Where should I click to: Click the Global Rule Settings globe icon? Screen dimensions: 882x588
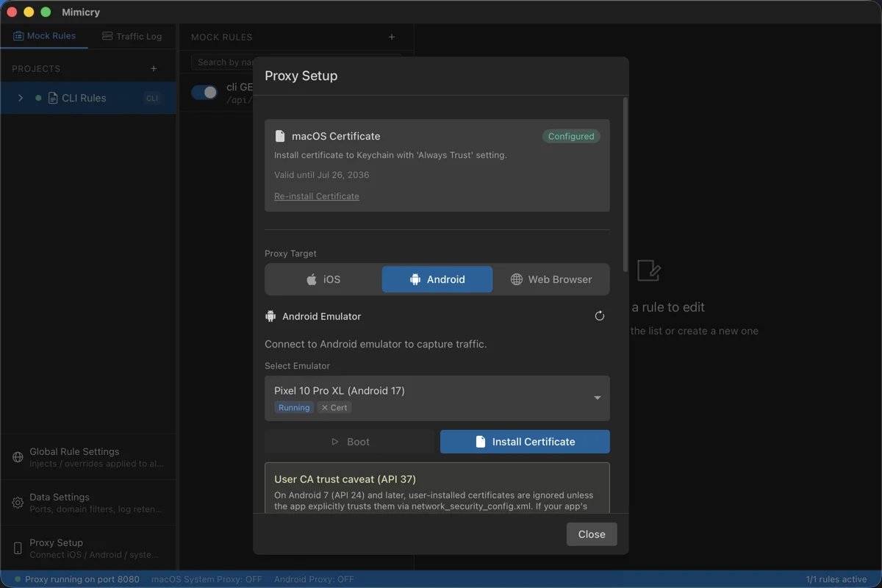tap(18, 457)
